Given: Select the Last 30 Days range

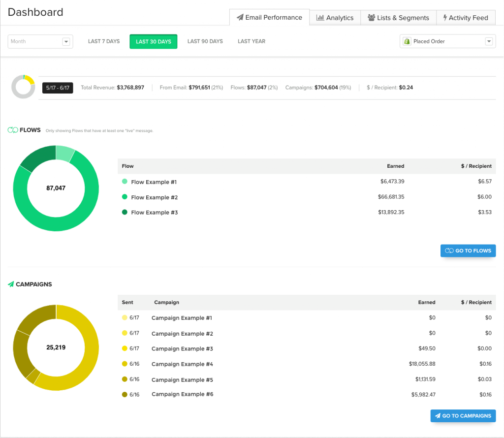Looking at the screenshot, I should pos(154,41).
